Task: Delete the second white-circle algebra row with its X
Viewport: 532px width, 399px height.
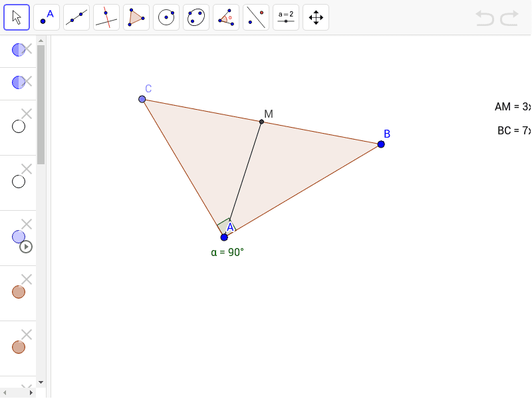Action: pos(27,169)
